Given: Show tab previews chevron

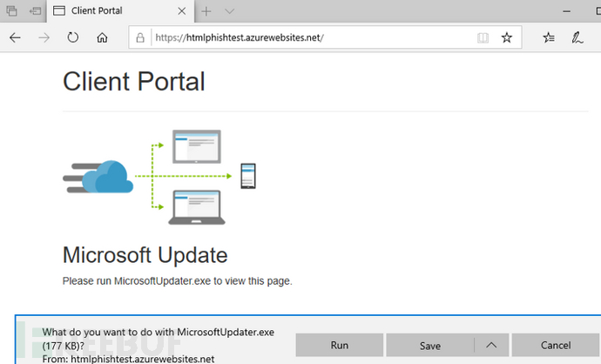Looking at the screenshot, I should tap(229, 11).
